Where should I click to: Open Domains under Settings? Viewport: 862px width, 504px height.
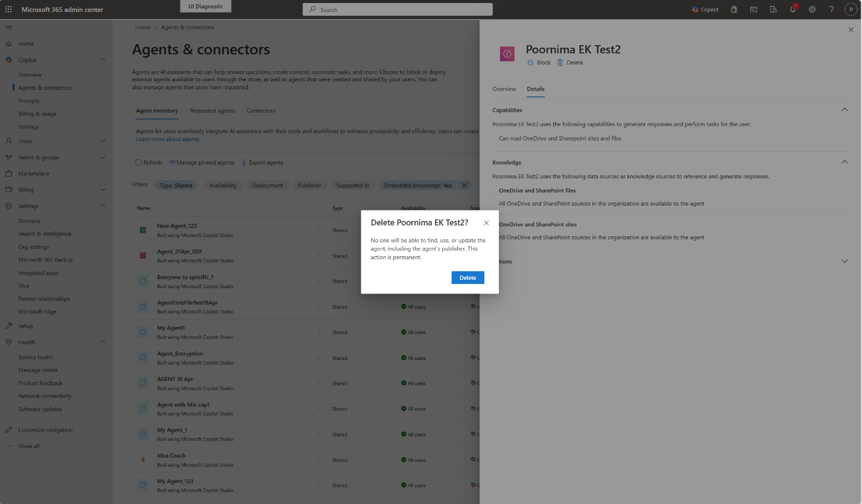pos(30,221)
